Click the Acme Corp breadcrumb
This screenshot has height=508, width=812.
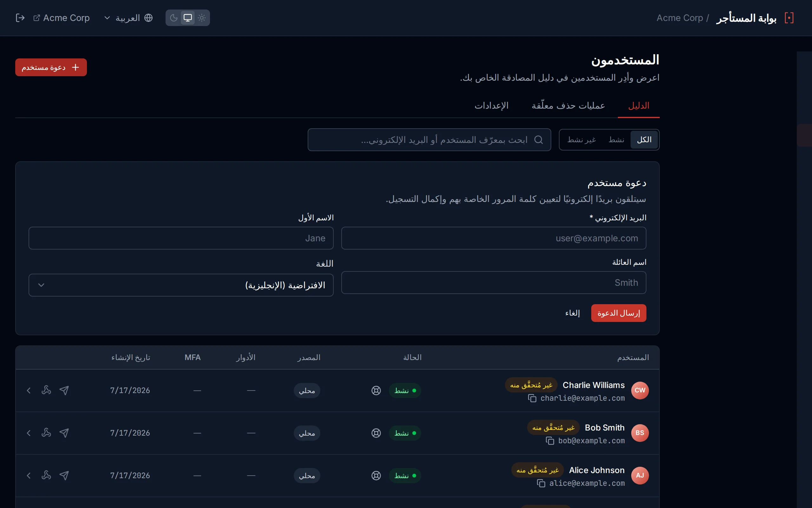(679, 18)
